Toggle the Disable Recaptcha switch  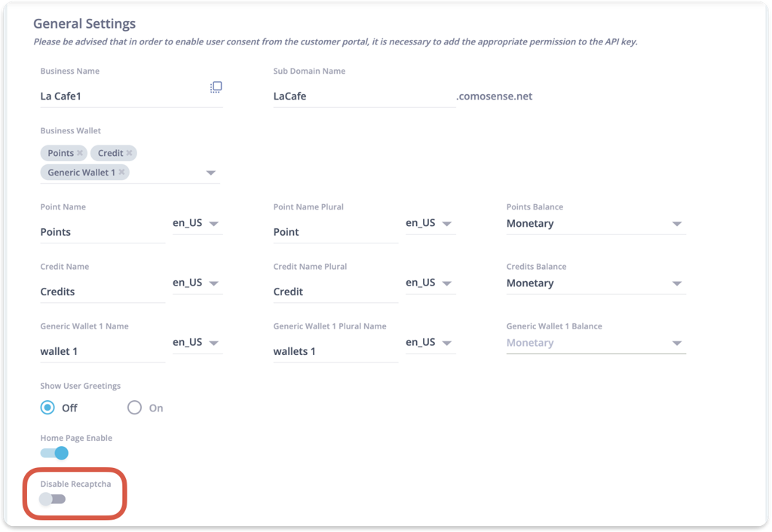click(53, 499)
